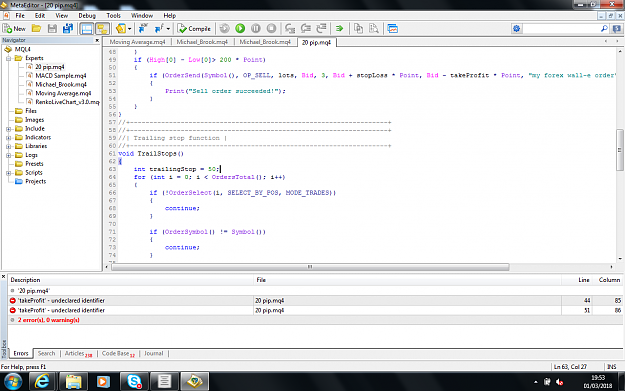Expand the Scripts folder

[8, 173]
